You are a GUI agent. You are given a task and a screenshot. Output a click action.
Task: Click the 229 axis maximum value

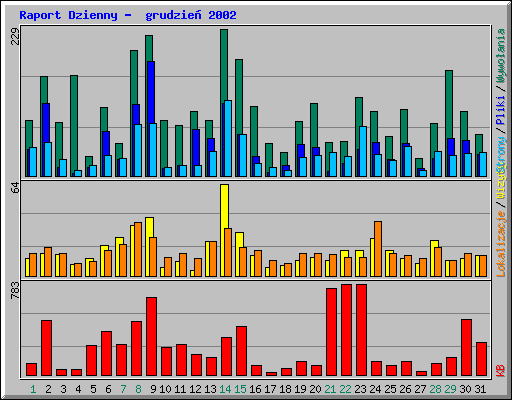(x=15, y=36)
